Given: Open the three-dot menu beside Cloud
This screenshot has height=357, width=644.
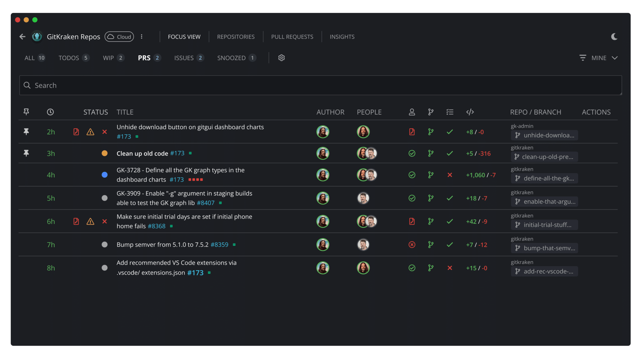Looking at the screenshot, I should point(142,36).
